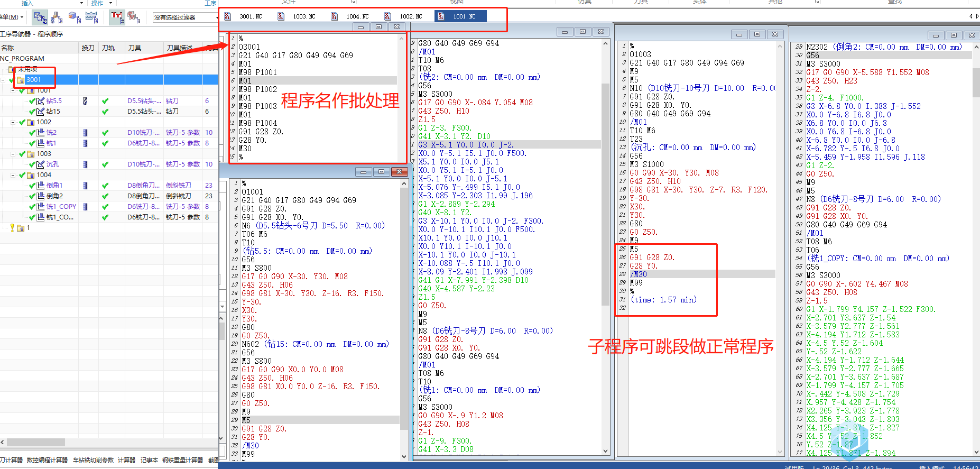This screenshot has height=469, width=980.
Task: Collapse the 1001 program group
Action: pyautogui.click(x=14, y=90)
